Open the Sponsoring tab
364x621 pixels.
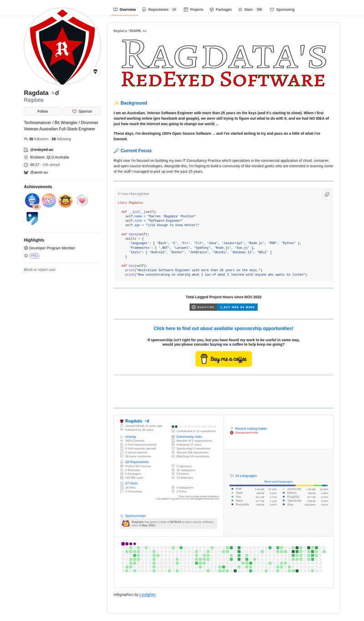[282, 9]
